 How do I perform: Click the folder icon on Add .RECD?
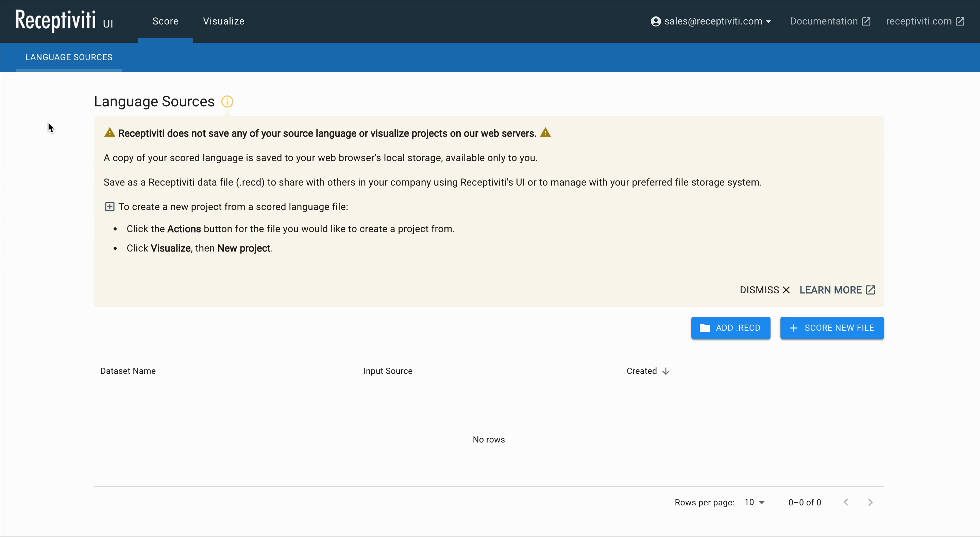[705, 328]
